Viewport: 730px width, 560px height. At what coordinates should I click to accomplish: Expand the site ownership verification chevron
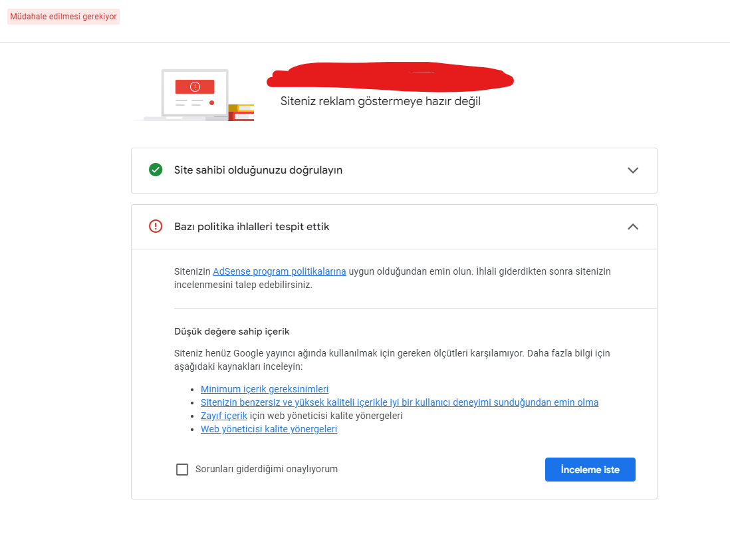click(633, 170)
